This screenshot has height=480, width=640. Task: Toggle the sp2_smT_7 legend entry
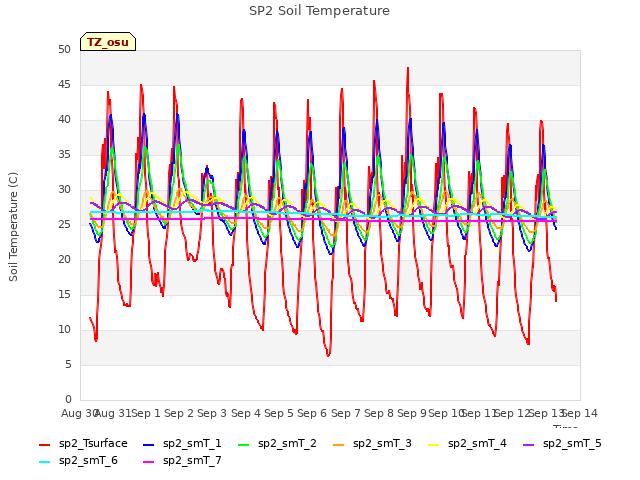tap(182, 461)
